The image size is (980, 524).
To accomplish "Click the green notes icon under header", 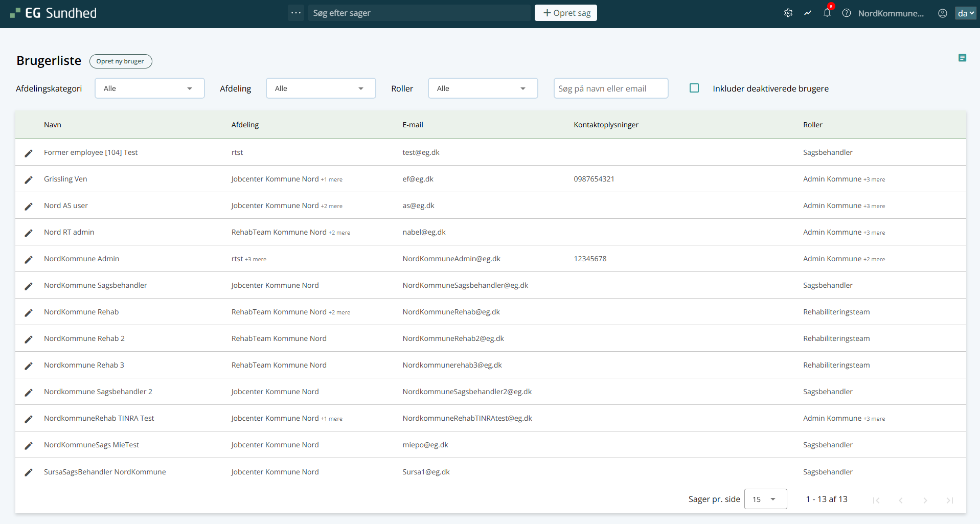I will [x=962, y=58].
